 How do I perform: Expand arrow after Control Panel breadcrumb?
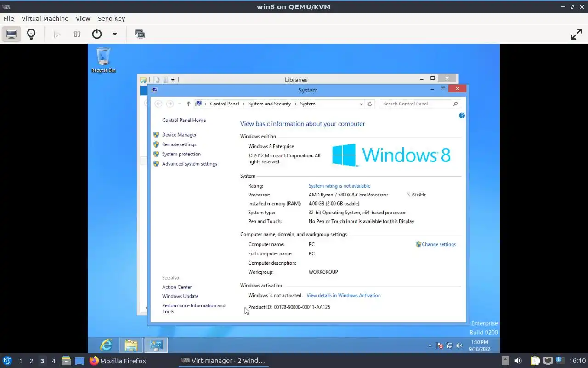click(243, 104)
